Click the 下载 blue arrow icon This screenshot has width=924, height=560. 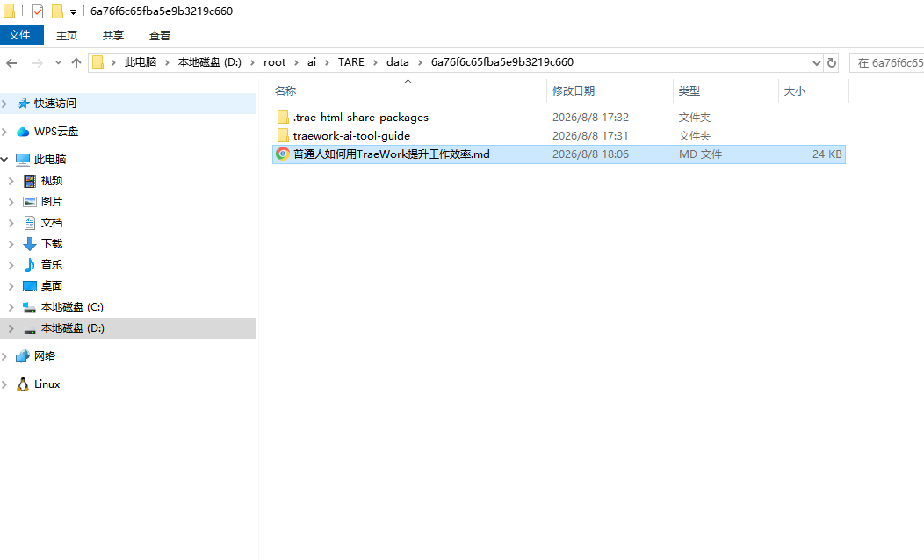30,244
